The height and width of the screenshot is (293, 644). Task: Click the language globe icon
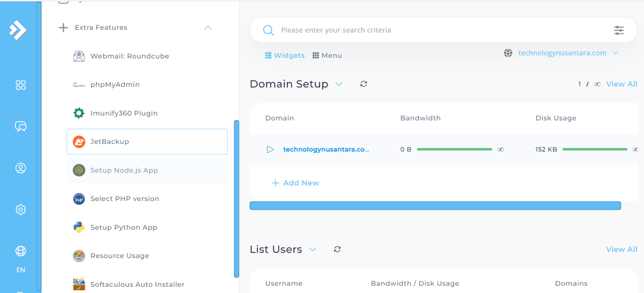pyautogui.click(x=21, y=251)
